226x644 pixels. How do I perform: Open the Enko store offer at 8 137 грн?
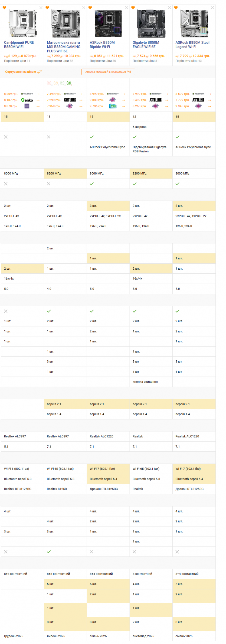27,100
